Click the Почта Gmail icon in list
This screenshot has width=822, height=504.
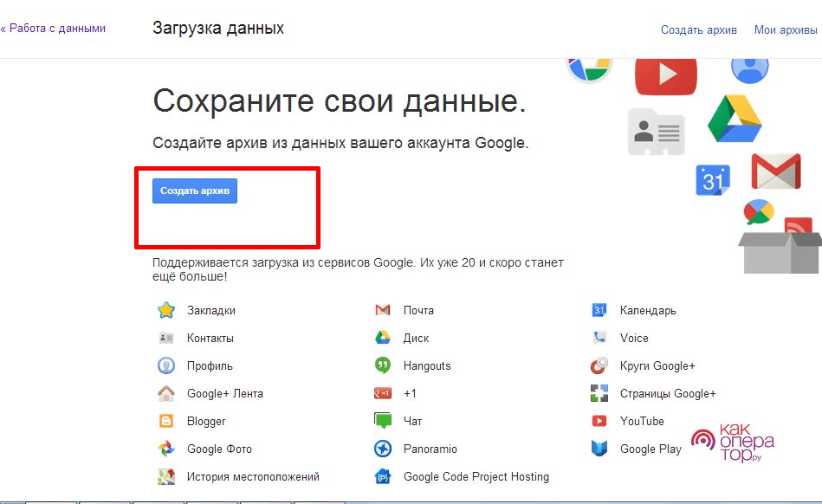(383, 310)
